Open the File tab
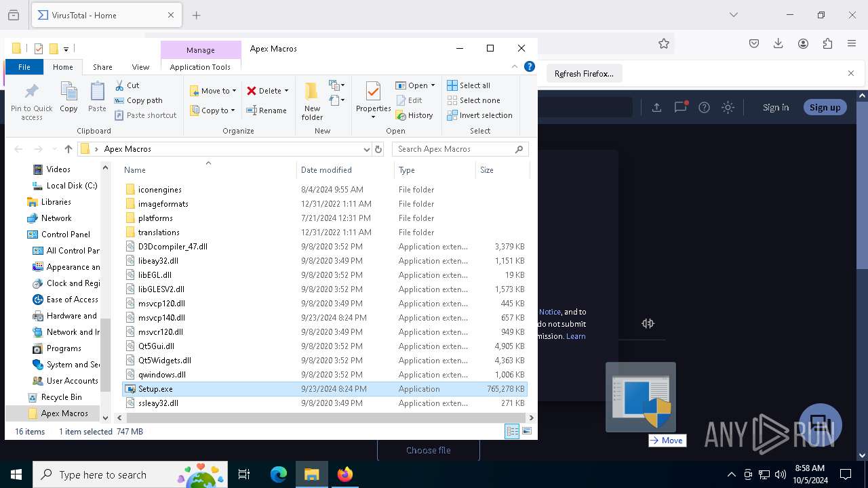Screen dimensions: 868x488 24,67
